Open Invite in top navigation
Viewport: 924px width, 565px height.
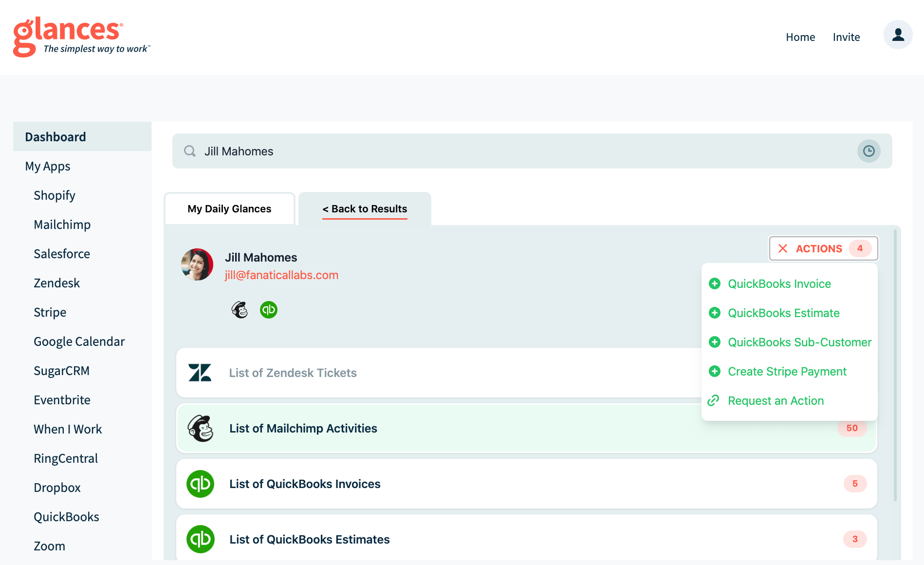(846, 37)
